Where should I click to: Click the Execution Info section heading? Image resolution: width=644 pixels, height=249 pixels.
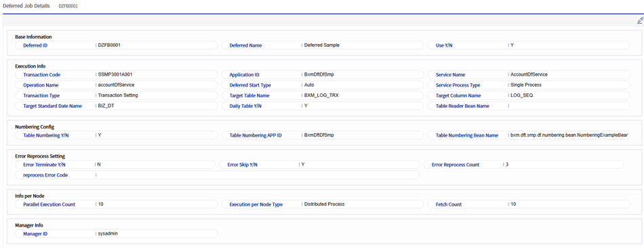tap(31, 66)
